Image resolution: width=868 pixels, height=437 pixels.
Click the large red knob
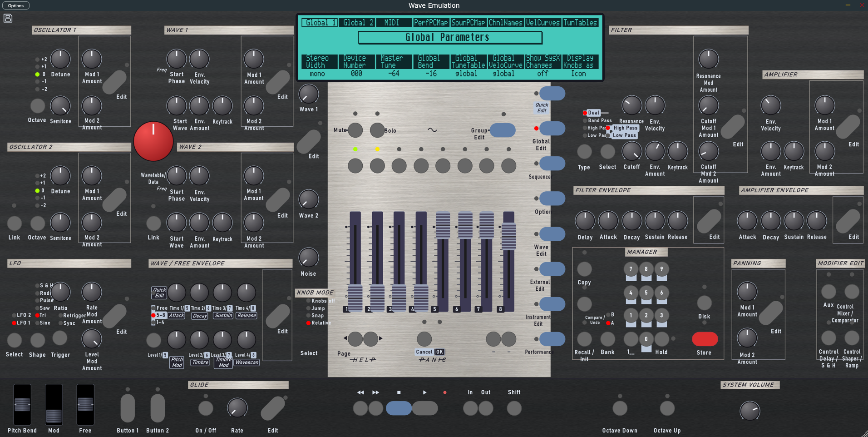pos(153,141)
